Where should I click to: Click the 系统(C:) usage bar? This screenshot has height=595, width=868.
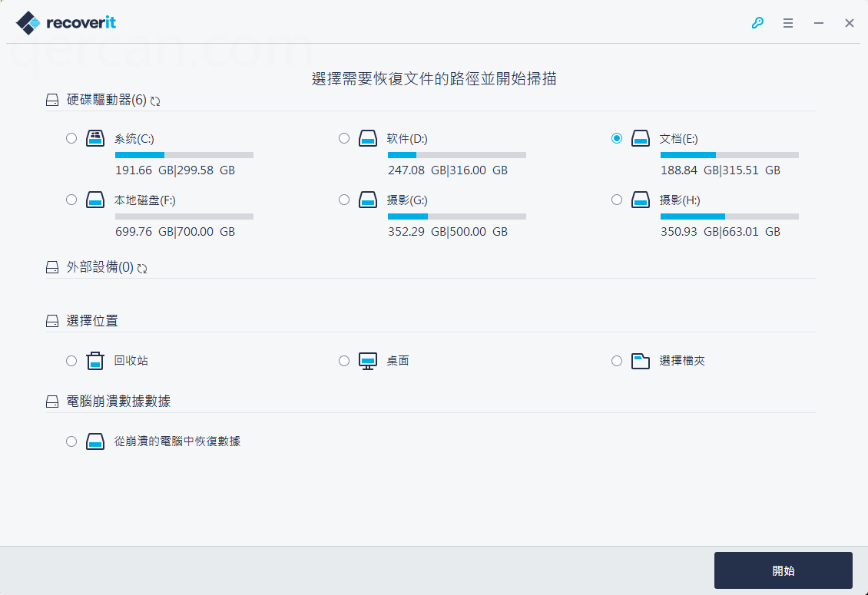pyautogui.click(x=184, y=155)
